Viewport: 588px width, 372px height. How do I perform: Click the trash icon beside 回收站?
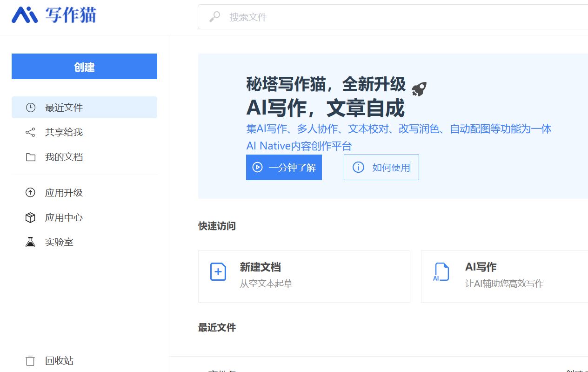pos(30,360)
